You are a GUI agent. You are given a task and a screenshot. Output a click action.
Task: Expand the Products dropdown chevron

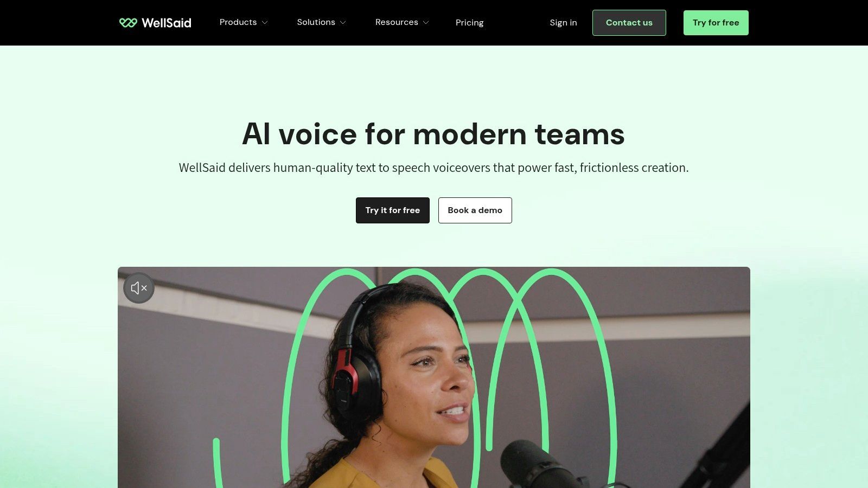pyautogui.click(x=265, y=23)
